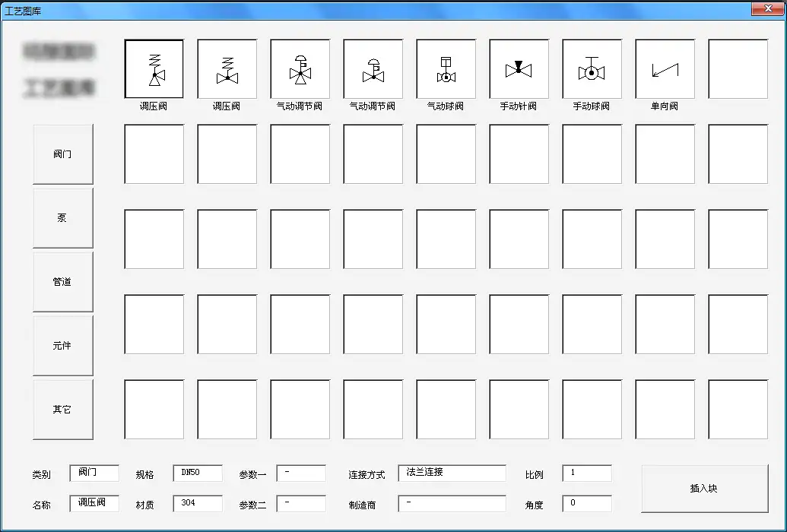Choose the 手动球阀 manual ball valve symbol

(592, 69)
